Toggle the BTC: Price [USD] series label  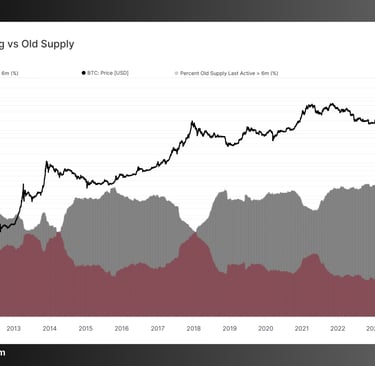pyautogui.click(x=108, y=73)
